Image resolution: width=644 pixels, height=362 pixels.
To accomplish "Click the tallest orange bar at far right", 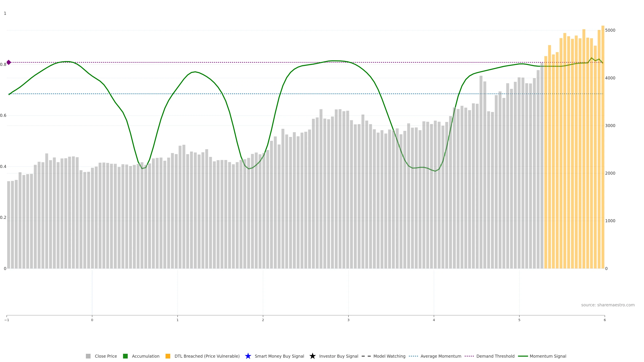I will point(603,147).
